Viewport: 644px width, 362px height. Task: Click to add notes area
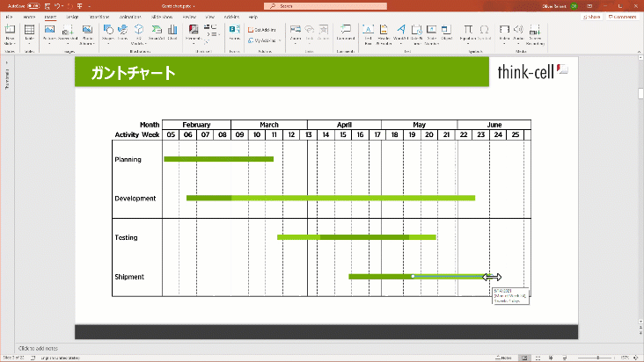coord(38,349)
